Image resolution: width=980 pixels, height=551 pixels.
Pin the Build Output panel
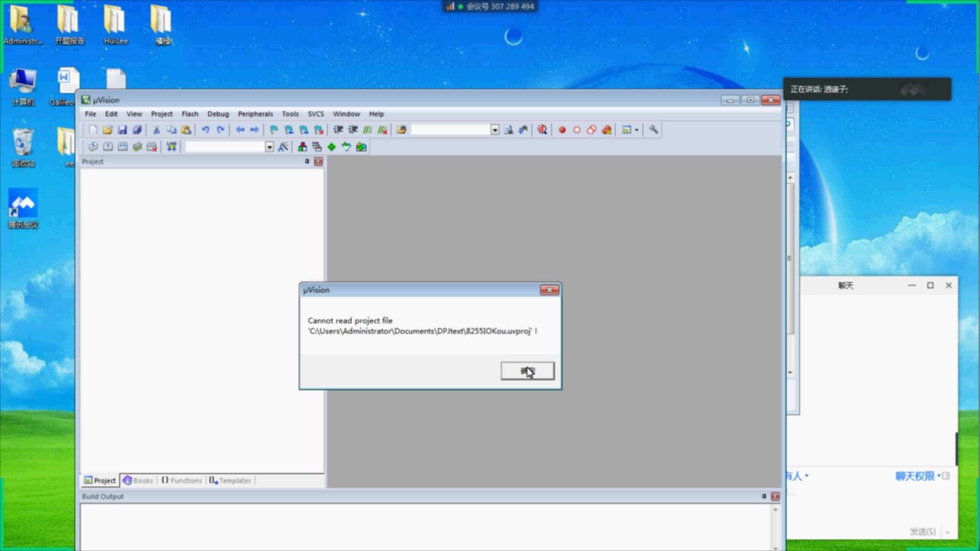point(764,496)
